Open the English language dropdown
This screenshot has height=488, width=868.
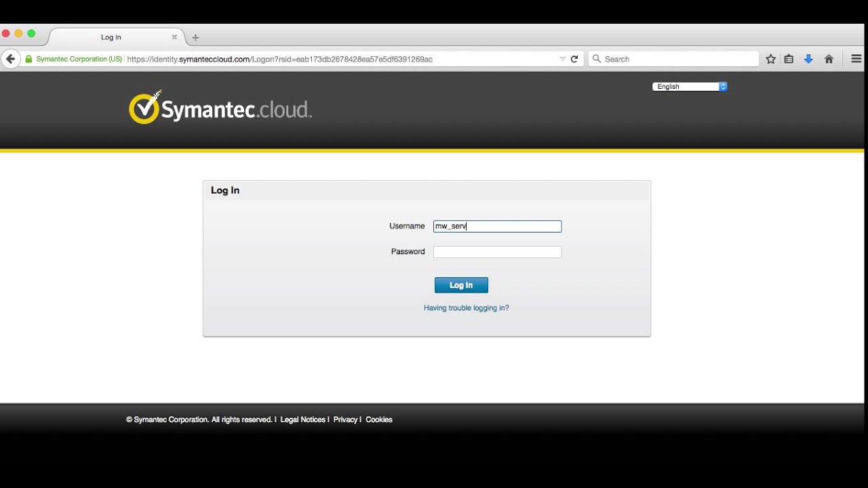click(690, 87)
